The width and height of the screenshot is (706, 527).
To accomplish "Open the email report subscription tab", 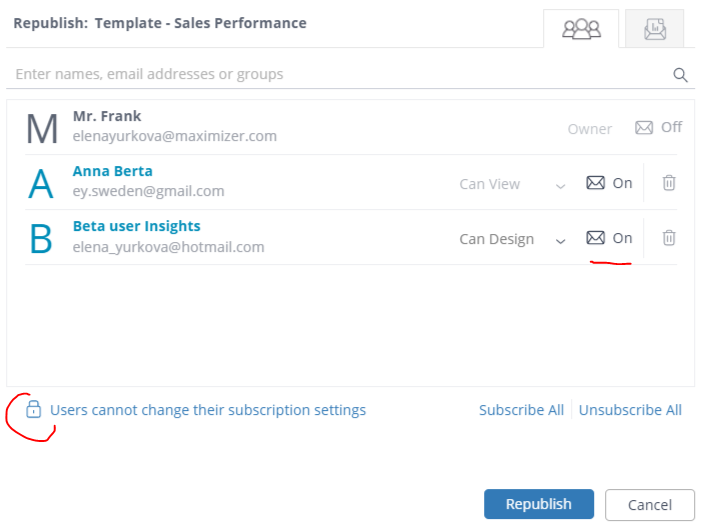I will click(x=655, y=29).
